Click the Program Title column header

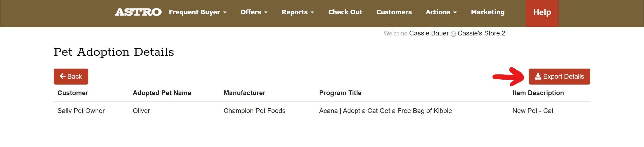coord(340,93)
